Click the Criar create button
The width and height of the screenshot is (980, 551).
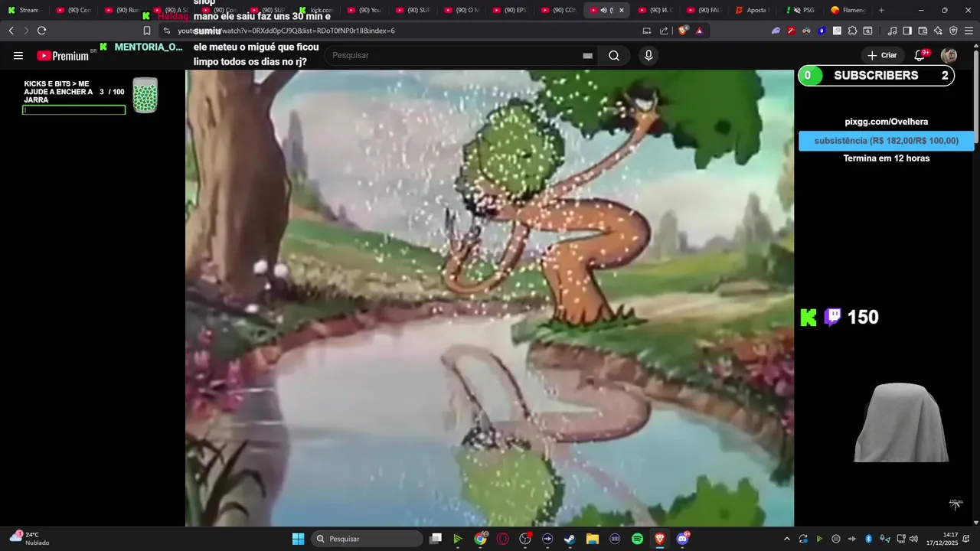tap(882, 55)
